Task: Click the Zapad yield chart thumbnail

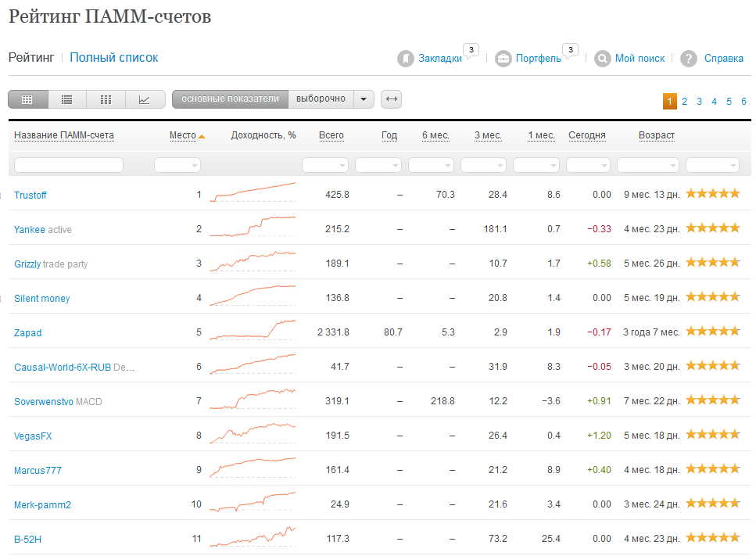Action: [x=253, y=330]
